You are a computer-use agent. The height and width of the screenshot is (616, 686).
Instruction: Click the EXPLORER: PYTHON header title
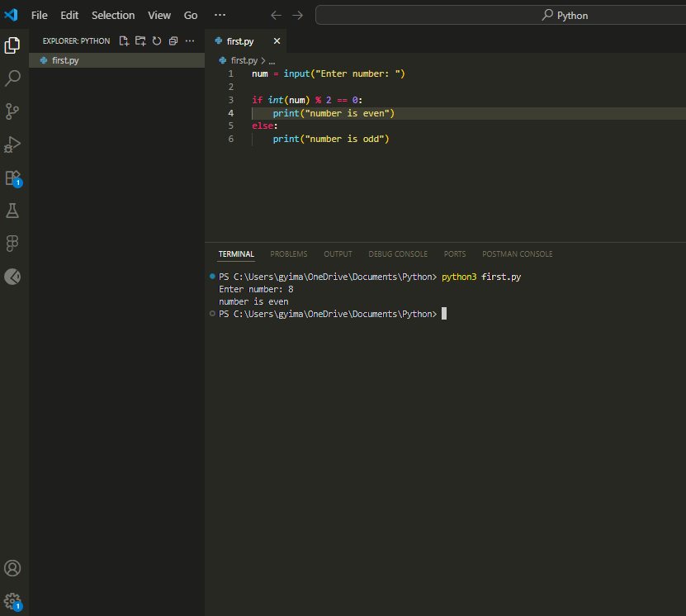[x=76, y=41]
